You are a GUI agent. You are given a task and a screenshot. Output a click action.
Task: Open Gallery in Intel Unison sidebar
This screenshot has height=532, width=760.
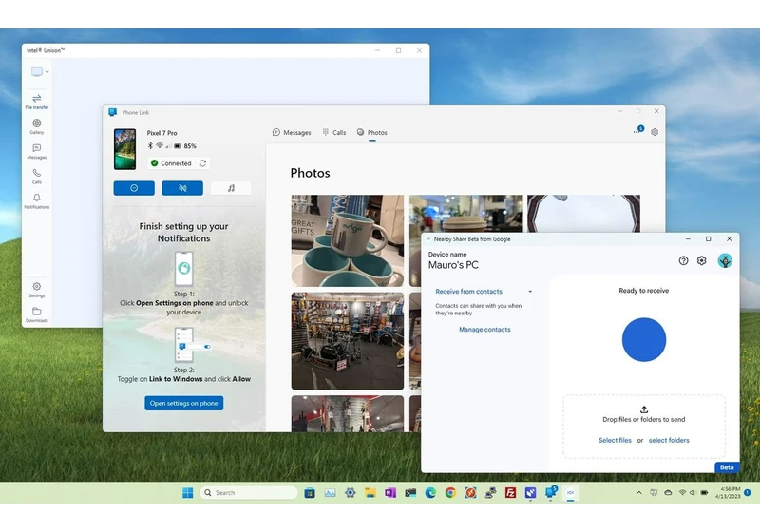[x=37, y=126]
